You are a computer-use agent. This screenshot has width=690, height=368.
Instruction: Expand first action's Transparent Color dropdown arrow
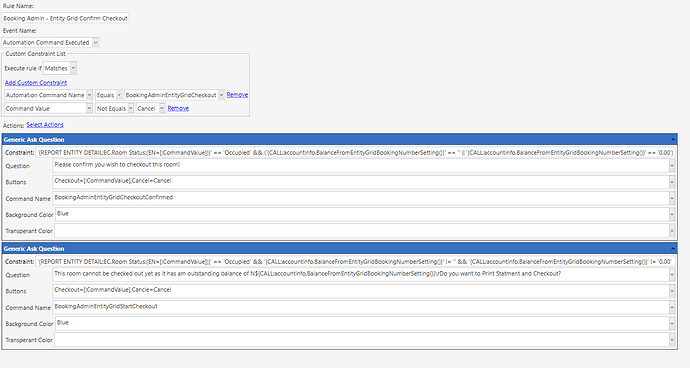672,231
